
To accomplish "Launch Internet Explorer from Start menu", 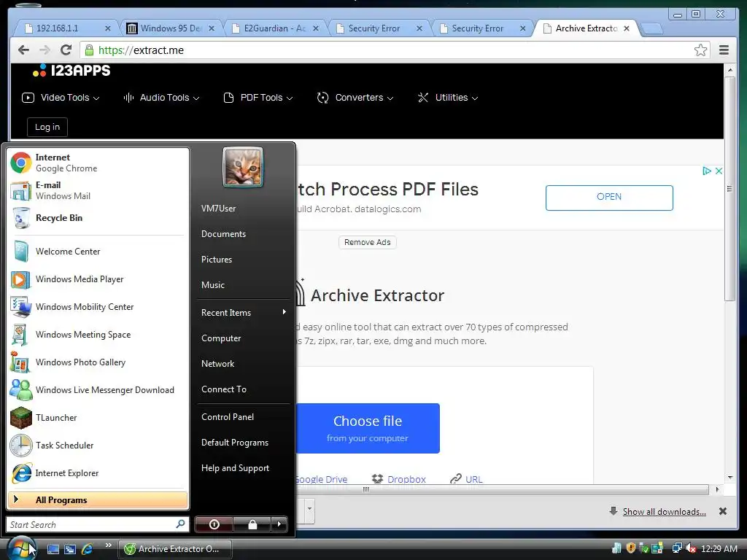I will [98, 472].
